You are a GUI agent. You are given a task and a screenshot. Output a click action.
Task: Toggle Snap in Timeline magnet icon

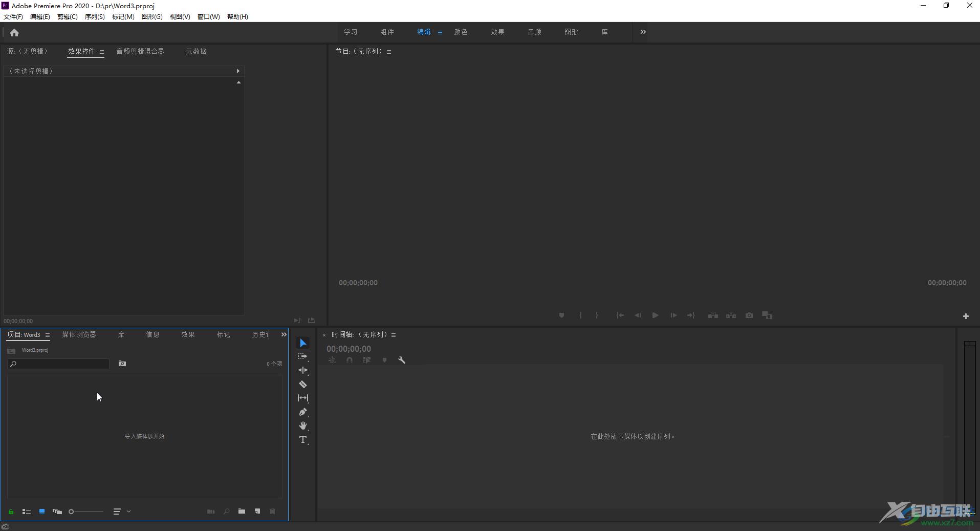tap(350, 360)
